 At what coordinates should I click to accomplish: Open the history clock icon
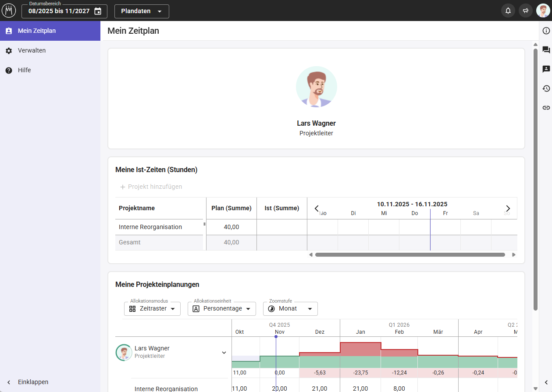(546, 88)
